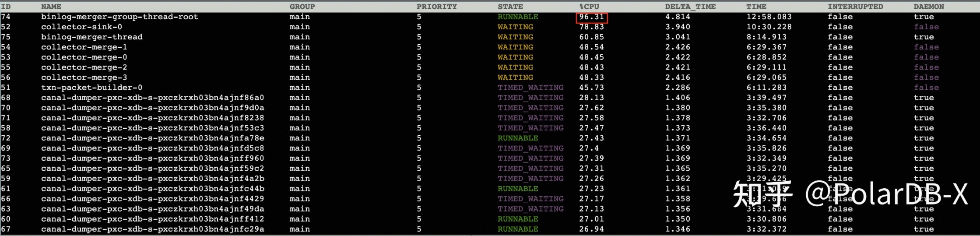This screenshot has height=236, width=980.
Task: Select the canal-dumper thread ending in f960
Action: (153, 158)
